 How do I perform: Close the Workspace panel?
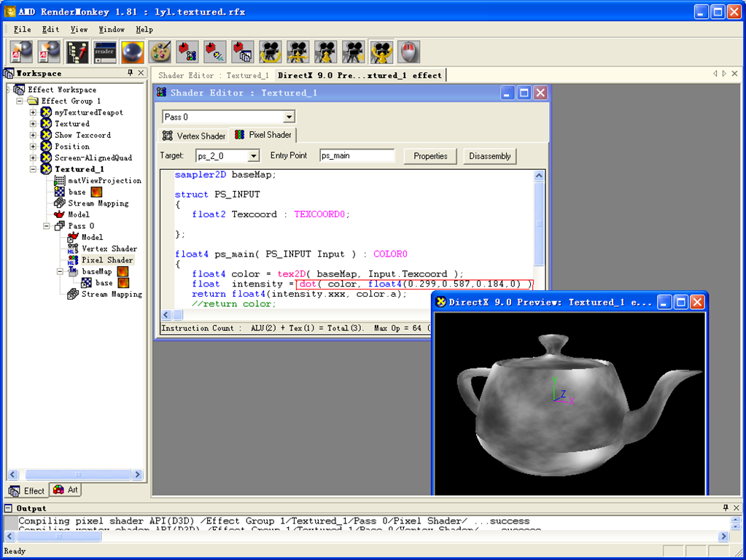tap(141, 73)
